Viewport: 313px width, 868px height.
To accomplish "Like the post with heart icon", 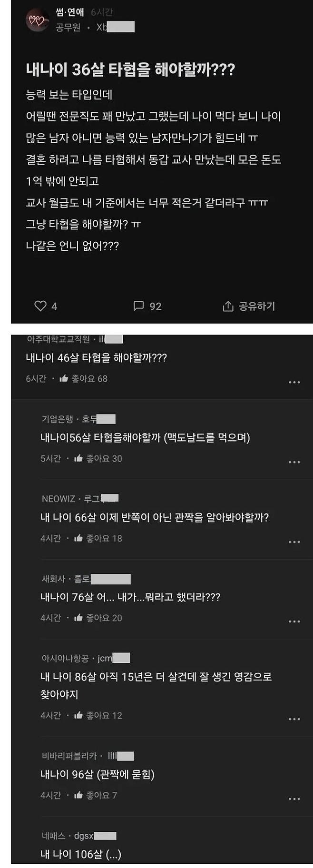I will click(x=41, y=306).
